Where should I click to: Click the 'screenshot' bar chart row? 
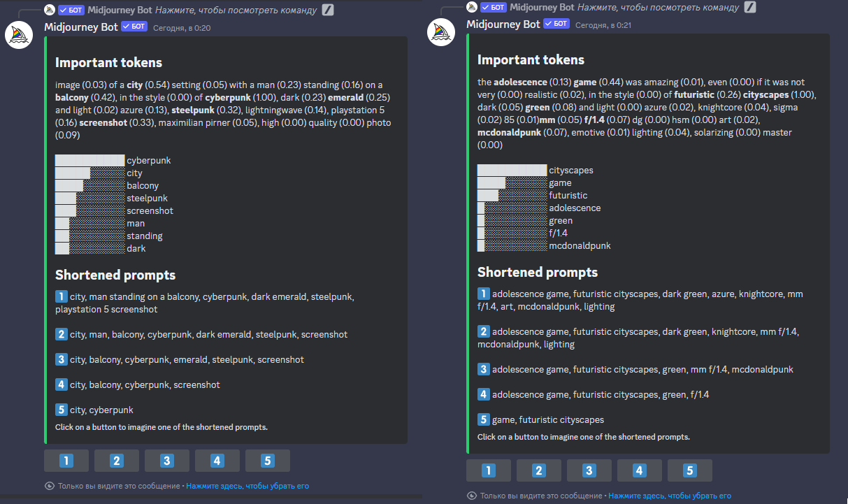[115, 210]
